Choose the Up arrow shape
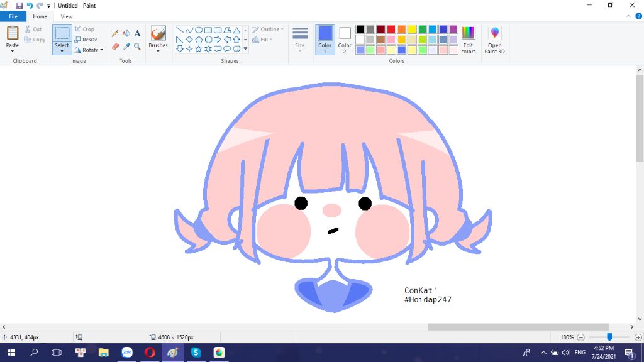The image size is (644, 362). [x=236, y=40]
